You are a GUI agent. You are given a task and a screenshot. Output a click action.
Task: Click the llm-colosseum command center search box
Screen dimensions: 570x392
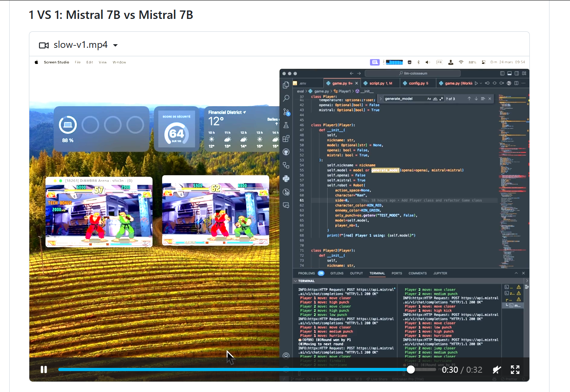[412, 73]
